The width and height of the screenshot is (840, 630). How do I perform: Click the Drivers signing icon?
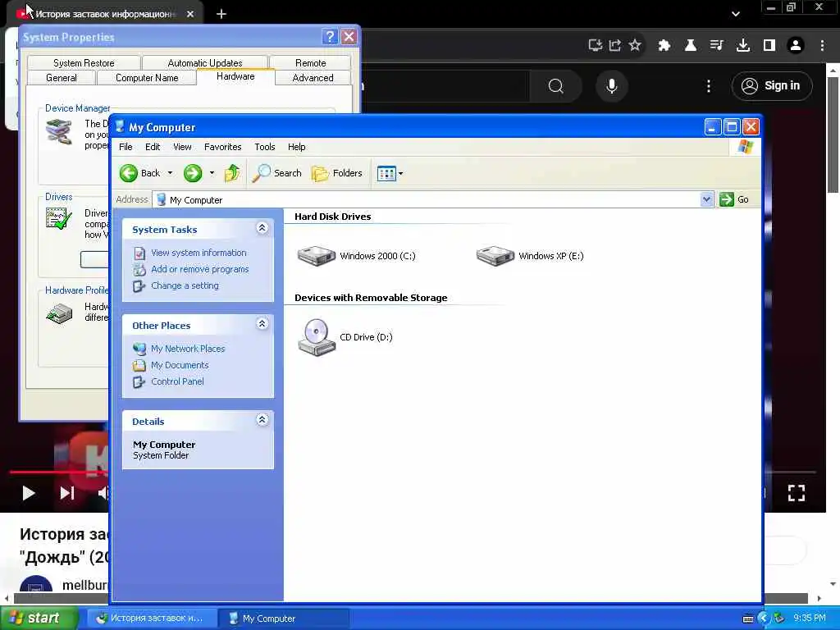[59, 218]
